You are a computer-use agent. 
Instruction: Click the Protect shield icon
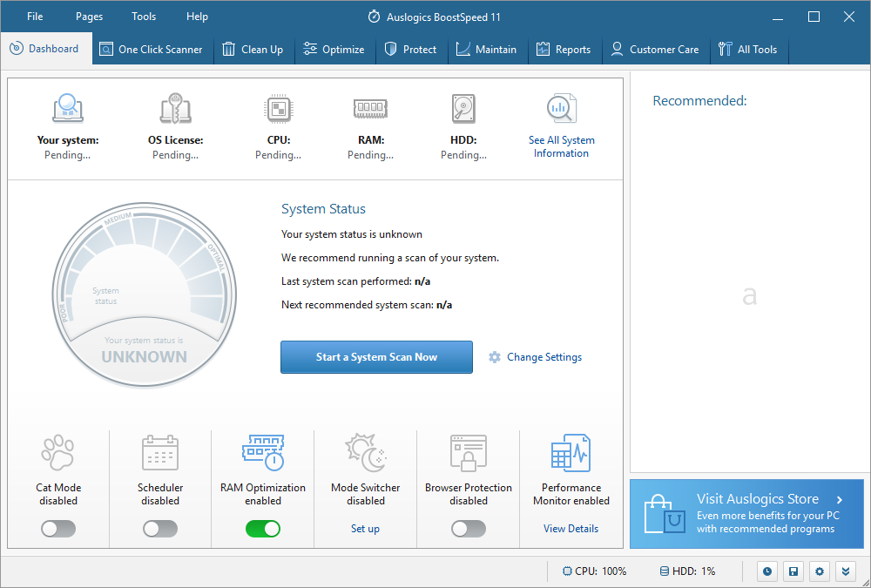pos(390,50)
